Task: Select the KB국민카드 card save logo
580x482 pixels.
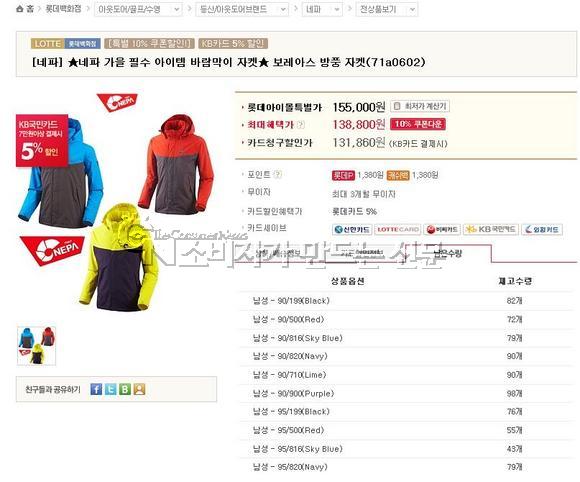Action: 492,230
